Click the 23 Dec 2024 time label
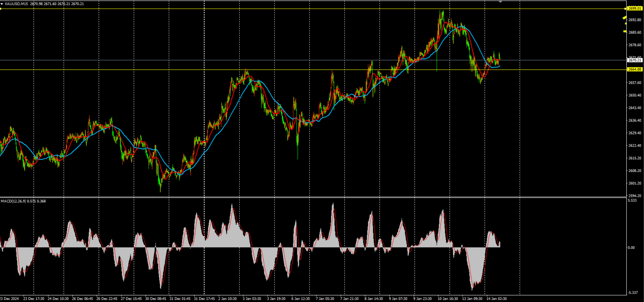 [9, 299]
